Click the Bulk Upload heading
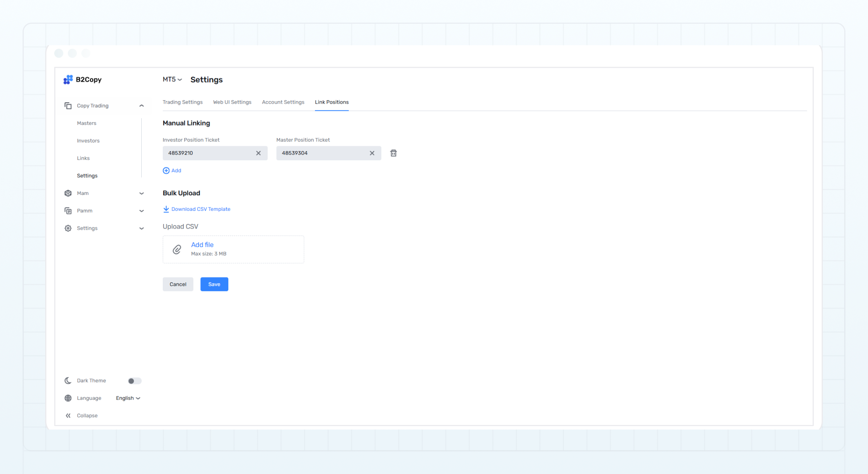This screenshot has width=868, height=474. 182,193
